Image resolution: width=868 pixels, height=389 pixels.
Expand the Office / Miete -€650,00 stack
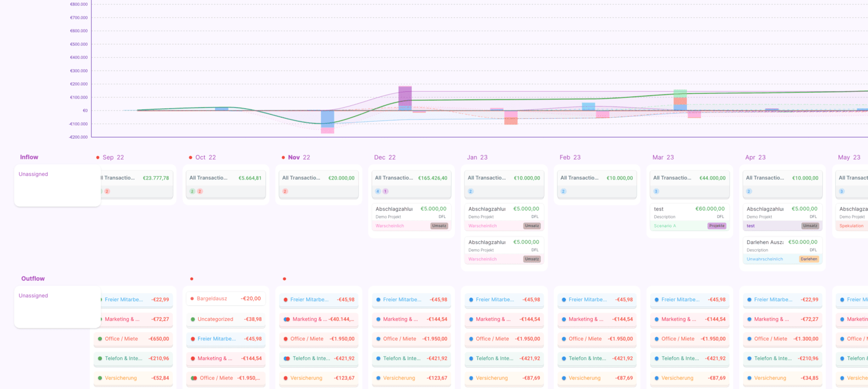coord(133,339)
